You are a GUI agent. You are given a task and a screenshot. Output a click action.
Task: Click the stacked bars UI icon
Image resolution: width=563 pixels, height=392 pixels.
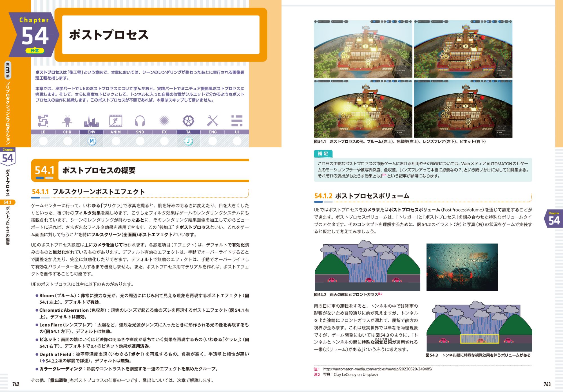tap(237, 121)
